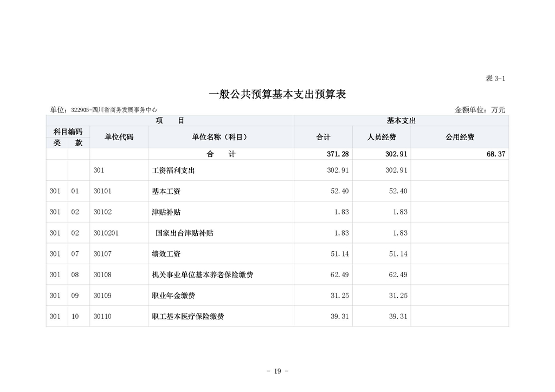This screenshot has width=555, height=392.
Task: Select the 合计 column header
Action: pos(324,136)
